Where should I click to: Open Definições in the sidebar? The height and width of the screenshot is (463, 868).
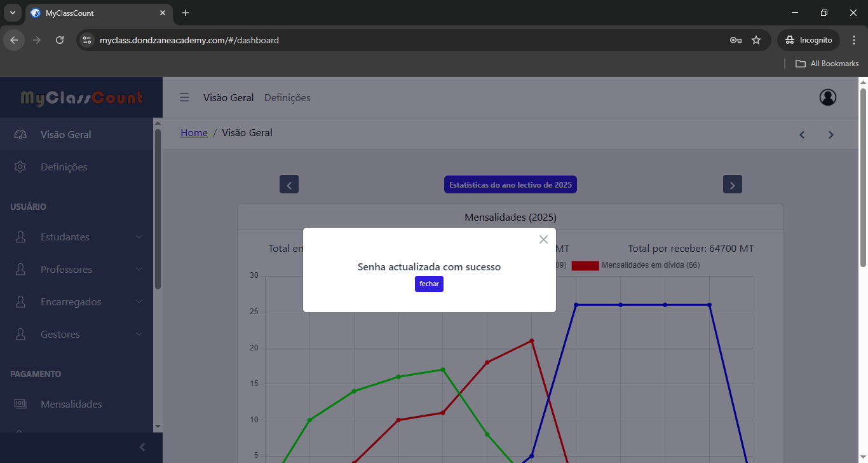tap(64, 167)
